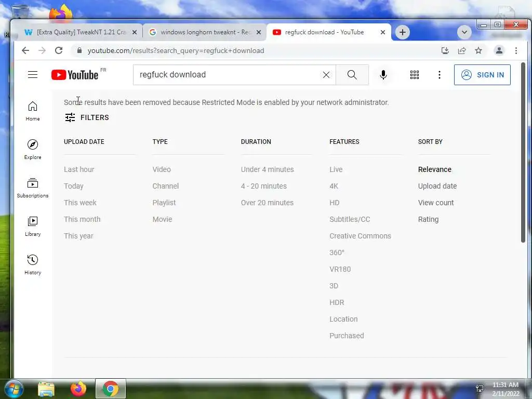This screenshot has height=399, width=532.
Task: Filter by This week upload date
Action: tap(80, 203)
